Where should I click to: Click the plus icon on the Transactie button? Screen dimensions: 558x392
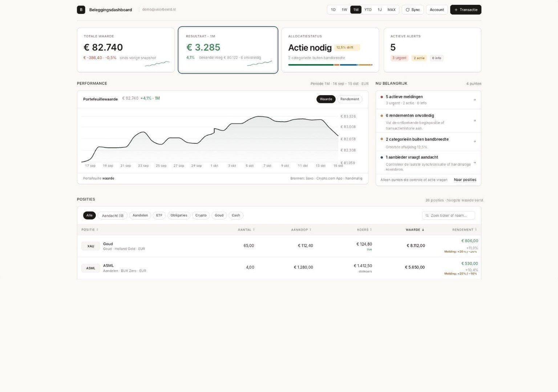click(x=456, y=10)
